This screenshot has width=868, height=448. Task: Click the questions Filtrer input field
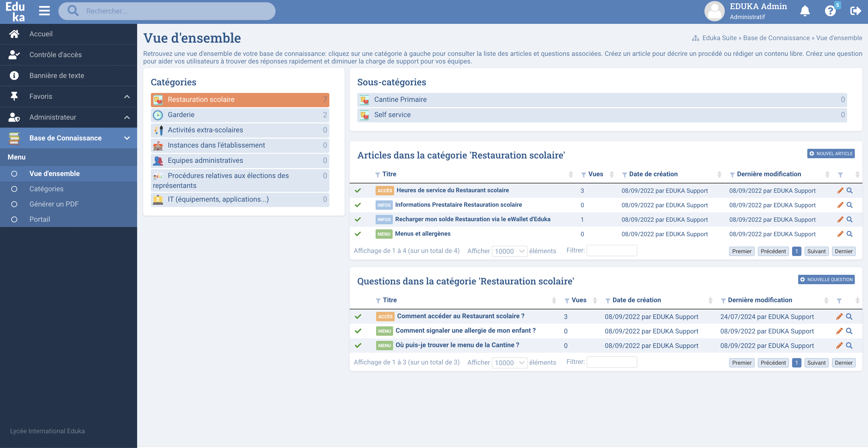[612, 362]
